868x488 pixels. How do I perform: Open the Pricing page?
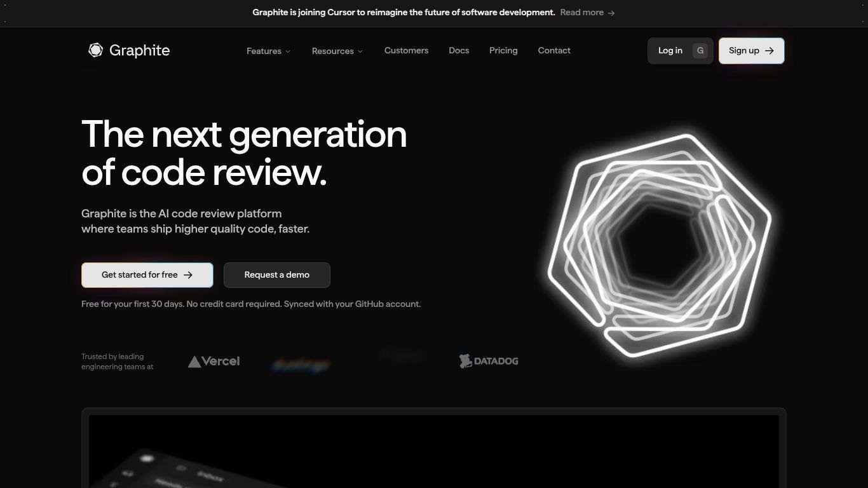pos(503,50)
